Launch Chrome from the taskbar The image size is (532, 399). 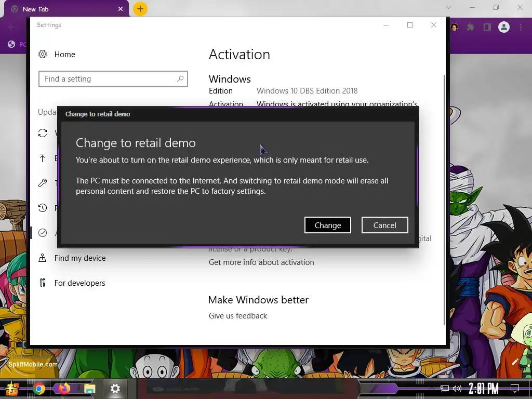(x=38, y=389)
